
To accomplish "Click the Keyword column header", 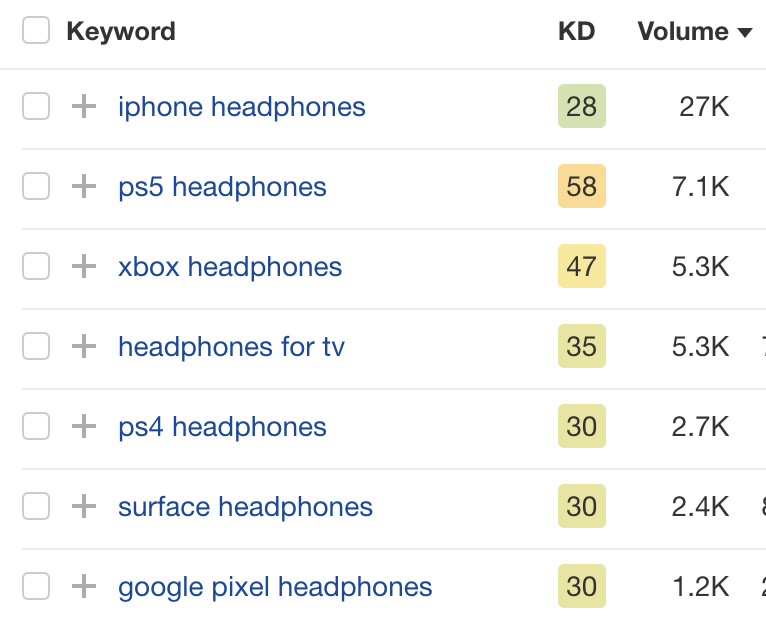I will [121, 32].
